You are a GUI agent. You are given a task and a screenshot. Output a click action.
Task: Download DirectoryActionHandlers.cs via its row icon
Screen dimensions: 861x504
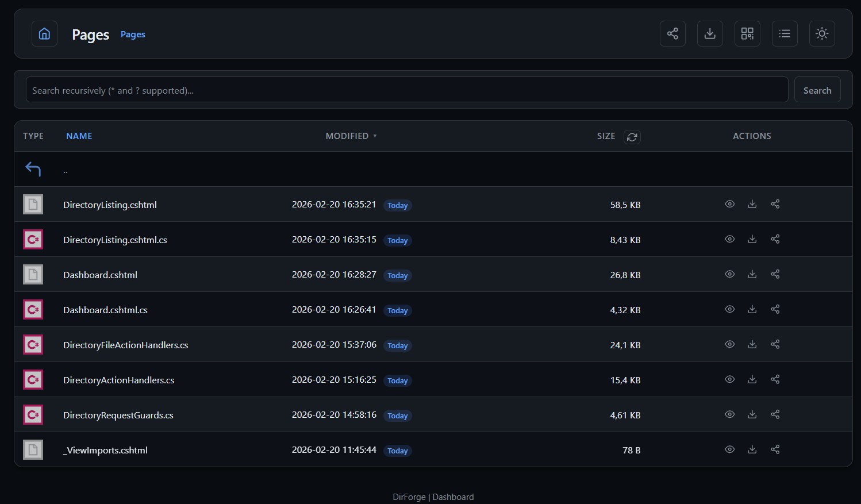752,379
